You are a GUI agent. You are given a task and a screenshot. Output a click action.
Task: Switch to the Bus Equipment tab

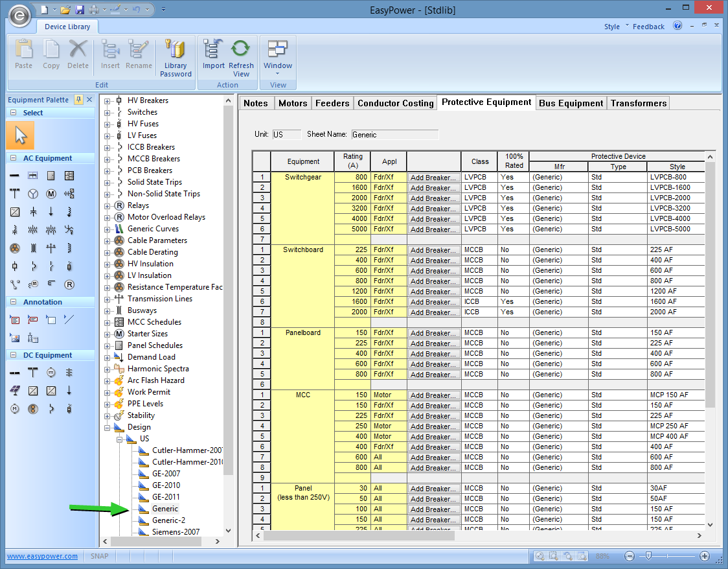(x=571, y=103)
